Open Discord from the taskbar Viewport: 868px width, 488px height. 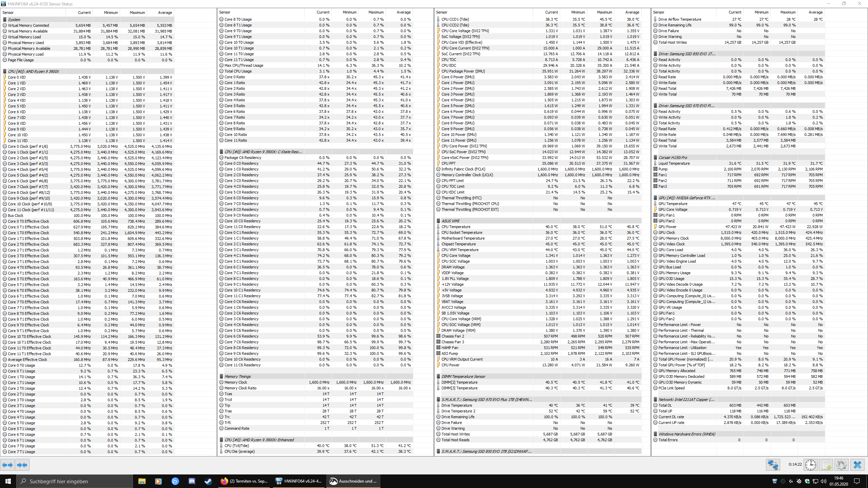click(192, 481)
